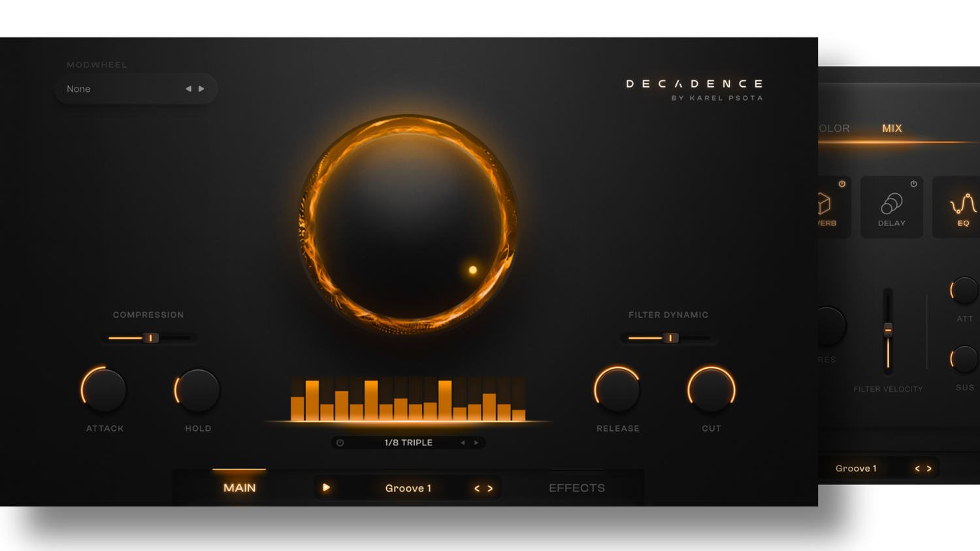This screenshot has height=551, width=980.
Task: Toggle the Delay effect power switch
Action: [913, 184]
